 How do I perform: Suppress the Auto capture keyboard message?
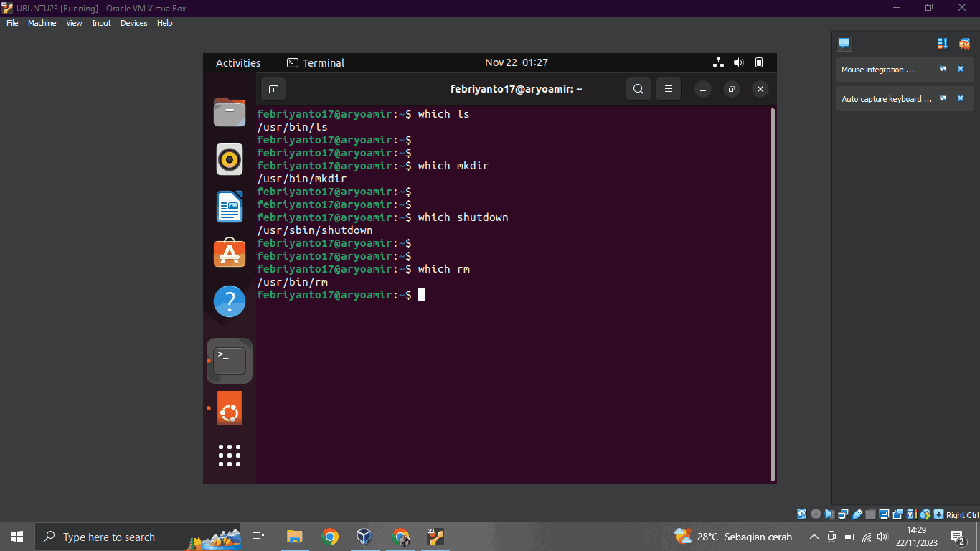coord(943,98)
